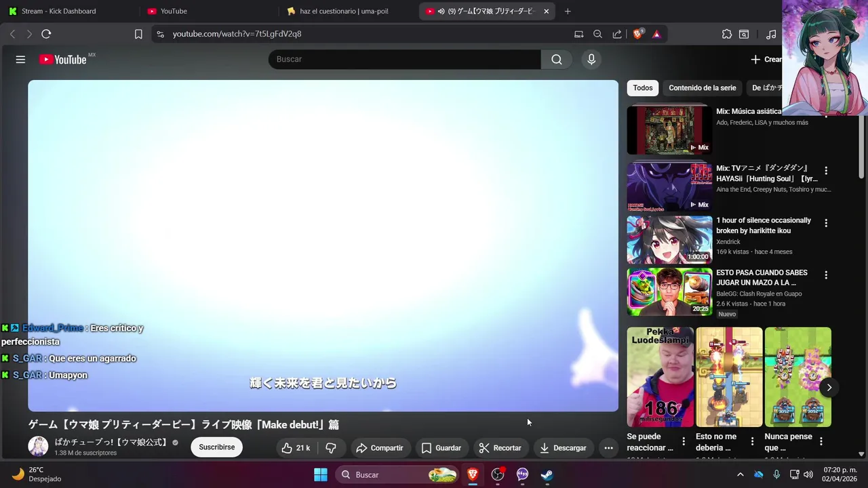
Task: Open options menu for 1 hour of silence
Action: point(826,223)
